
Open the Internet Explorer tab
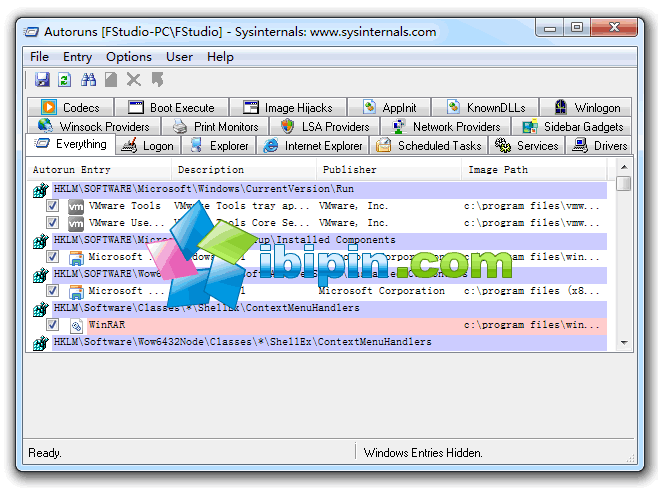click(313, 146)
